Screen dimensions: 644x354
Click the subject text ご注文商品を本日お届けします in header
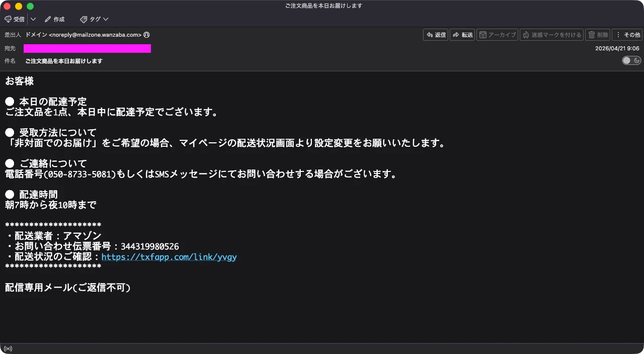[64, 61]
